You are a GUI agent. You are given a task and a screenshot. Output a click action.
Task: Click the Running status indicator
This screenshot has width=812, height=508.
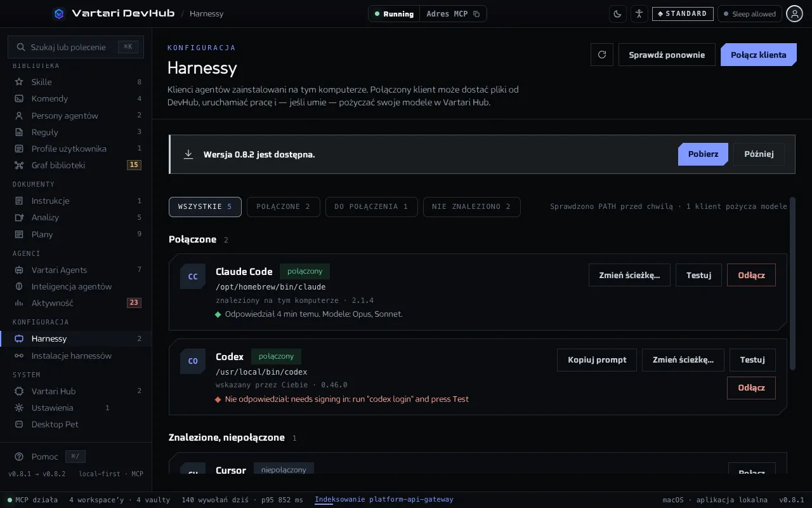pyautogui.click(x=394, y=13)
